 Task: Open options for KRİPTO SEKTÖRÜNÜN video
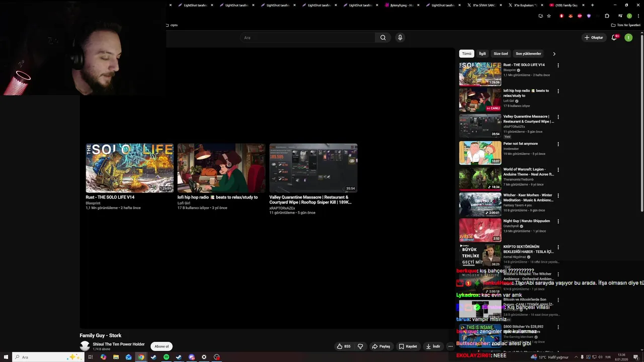coord(558,247)
